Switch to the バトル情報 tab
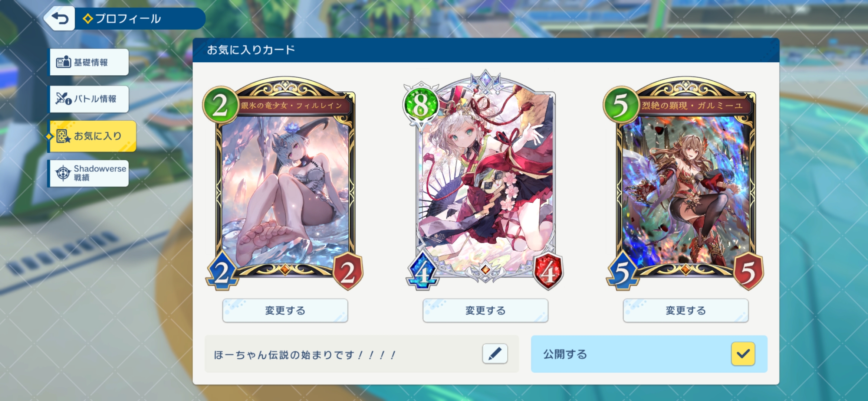This screenshot has width=868, height=401. tap(89, 99)
